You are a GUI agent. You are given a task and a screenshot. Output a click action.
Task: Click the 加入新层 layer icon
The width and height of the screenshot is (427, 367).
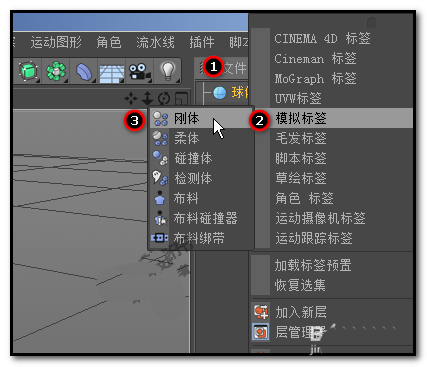pos(261,312)
